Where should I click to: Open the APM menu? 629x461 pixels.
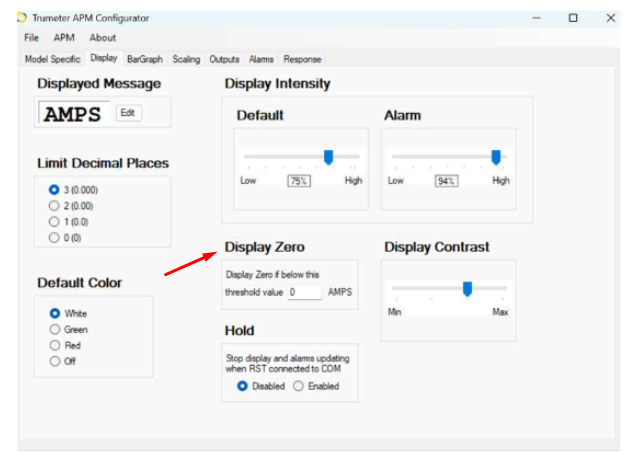point(64,38)
